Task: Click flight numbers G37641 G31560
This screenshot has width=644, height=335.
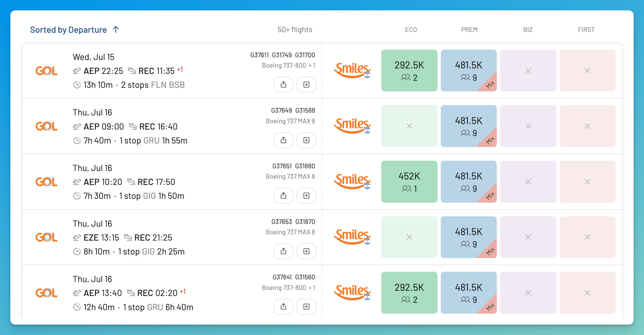Action: [x=294, y=277]
